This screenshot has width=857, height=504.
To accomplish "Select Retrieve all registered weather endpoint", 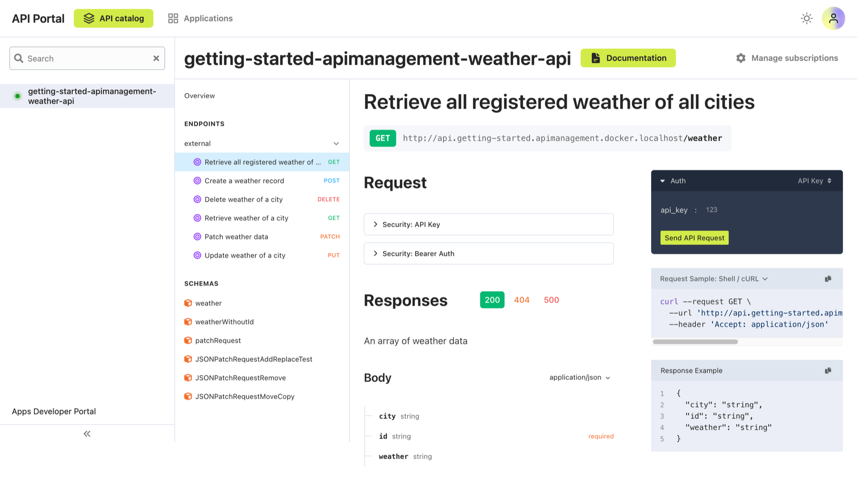I will point(262,162).
